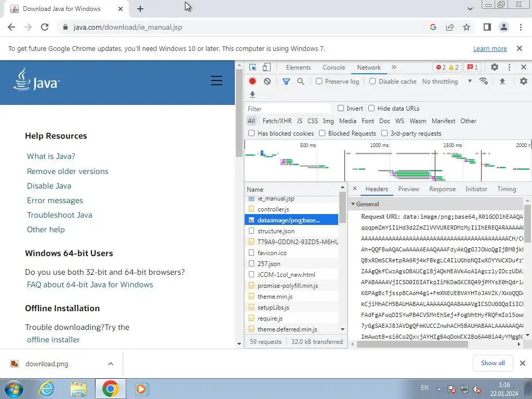
Task: Toggle the network filter funnel icon
Action: 286,82
